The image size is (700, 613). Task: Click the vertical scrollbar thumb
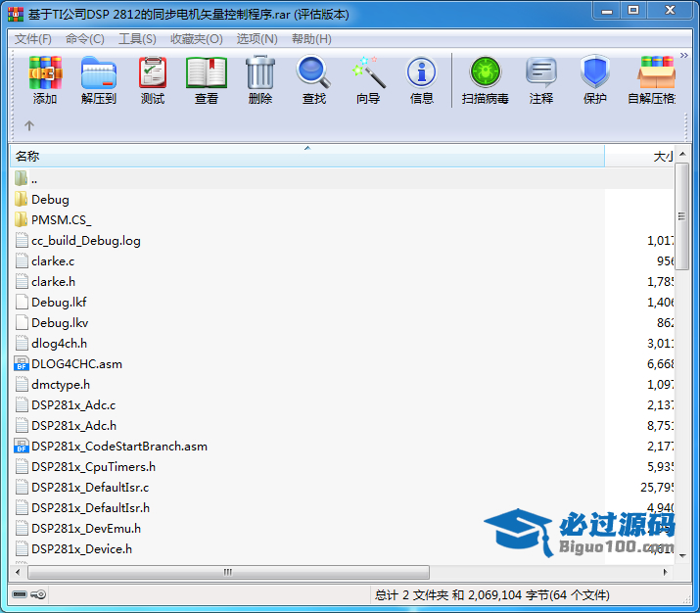(x=681, y=216)
